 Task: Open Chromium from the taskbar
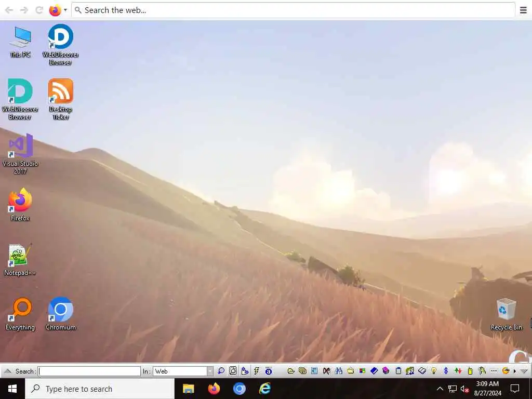239,389
